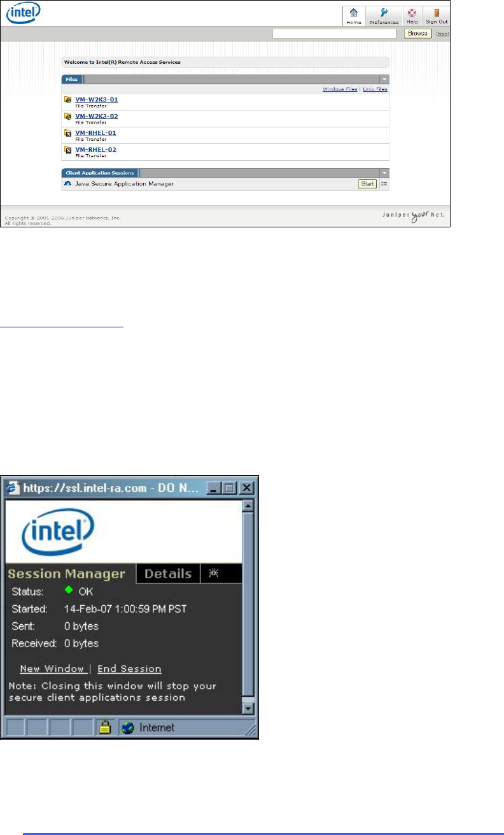Image resolution: width=504 pixels, height=835 pixels.
Task: Click the Unix Files link
Action: click(375, 89)
